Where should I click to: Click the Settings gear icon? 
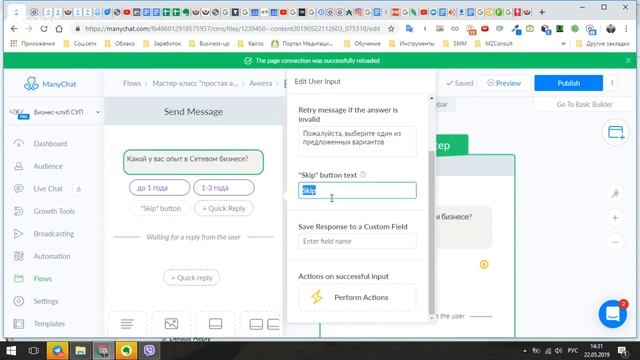(x=19, y=301)
